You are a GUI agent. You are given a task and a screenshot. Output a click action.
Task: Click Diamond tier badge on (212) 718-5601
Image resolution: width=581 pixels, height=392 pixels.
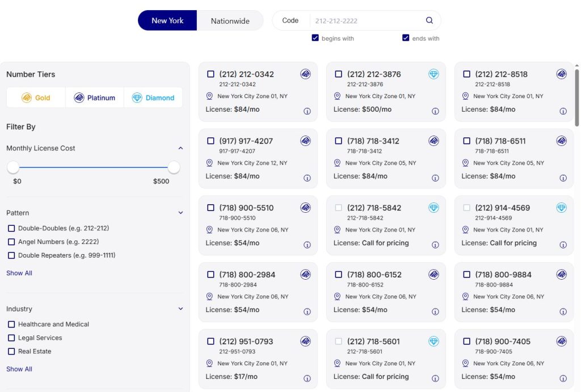tap(433, 342)
